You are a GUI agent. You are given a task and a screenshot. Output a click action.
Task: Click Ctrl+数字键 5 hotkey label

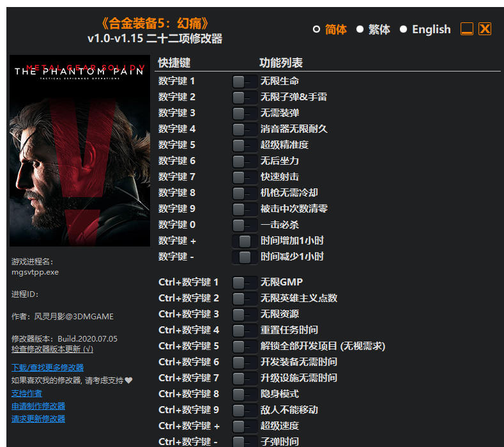click(x=188, y=346)
